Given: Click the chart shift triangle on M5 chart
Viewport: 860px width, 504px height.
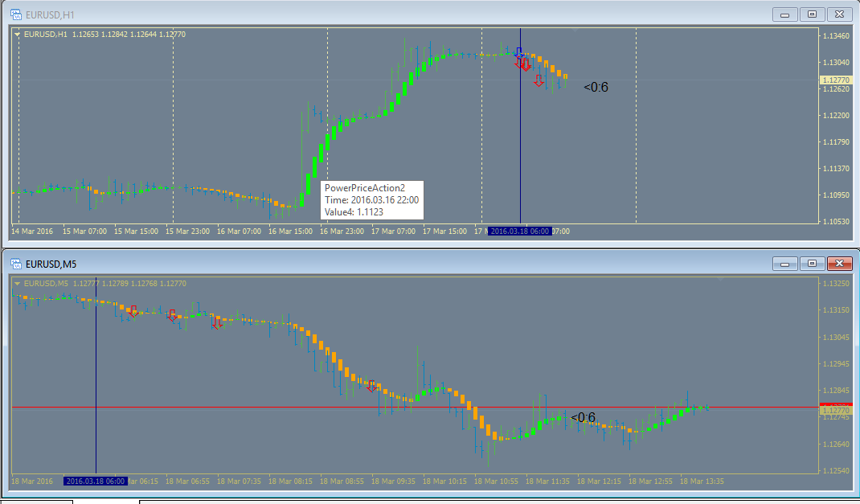Looking at the screenshot, I should [x=721, y=279].
